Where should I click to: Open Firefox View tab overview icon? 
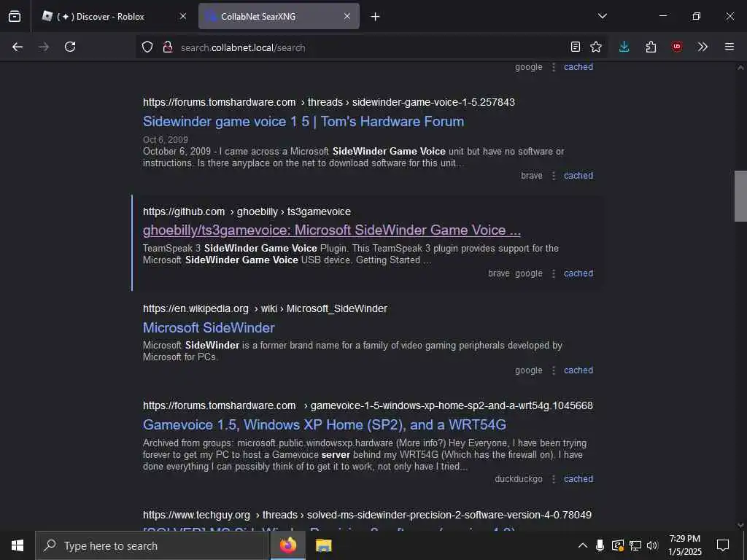(x=15, y=16)
